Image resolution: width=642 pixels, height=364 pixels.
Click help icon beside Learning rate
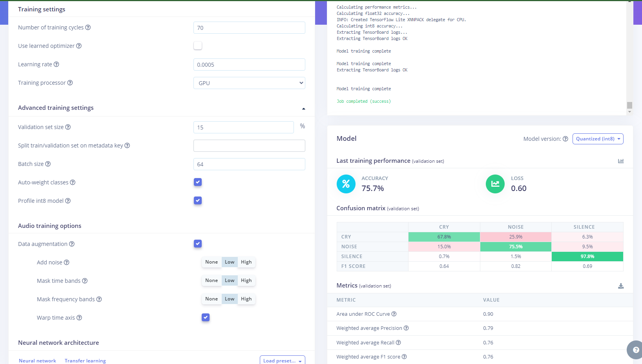pyautogui.click(x=57, y=64)
